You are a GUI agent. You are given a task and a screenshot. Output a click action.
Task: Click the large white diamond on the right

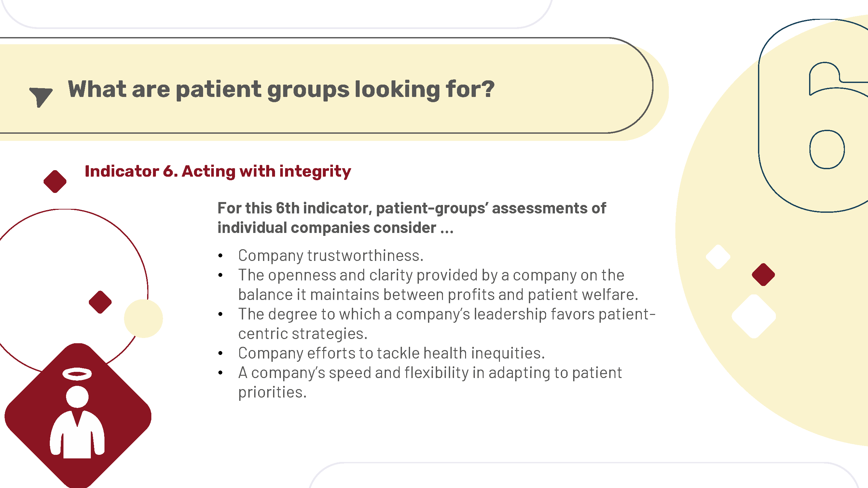(x=754, y=316)
